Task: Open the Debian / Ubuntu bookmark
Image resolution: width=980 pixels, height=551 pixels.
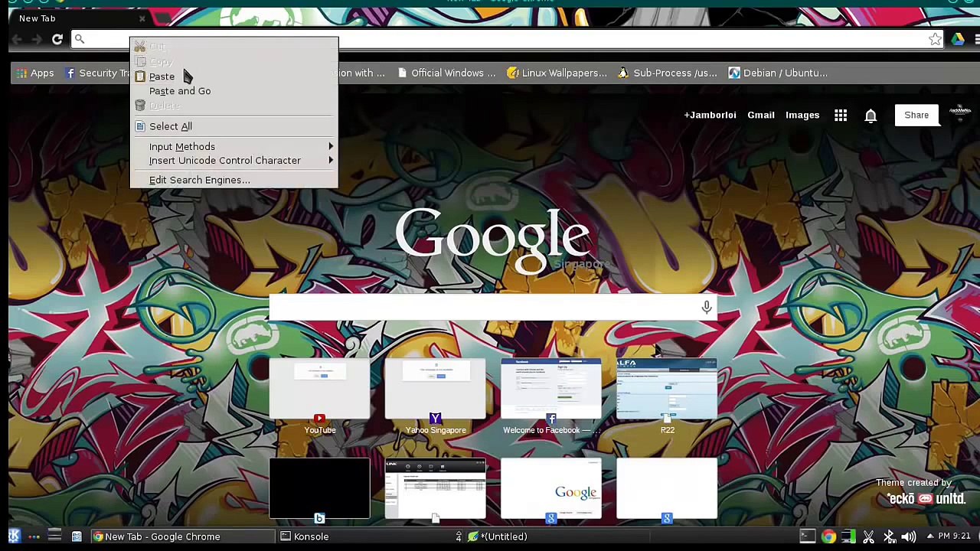Action: tap(778, 73)
